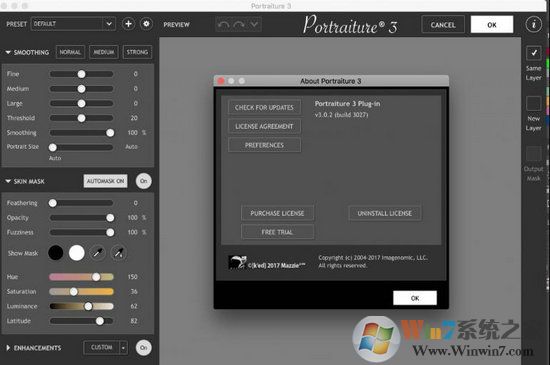Toggle Enhancements On switch

[x=144, y=347]
